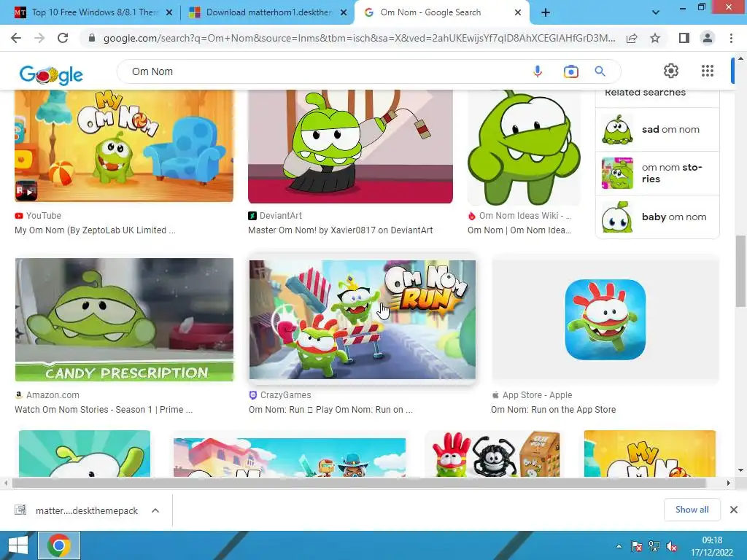
Task: Open Chrome's three-dot menu
Action: pyautogui.click(x=731, y=38)
